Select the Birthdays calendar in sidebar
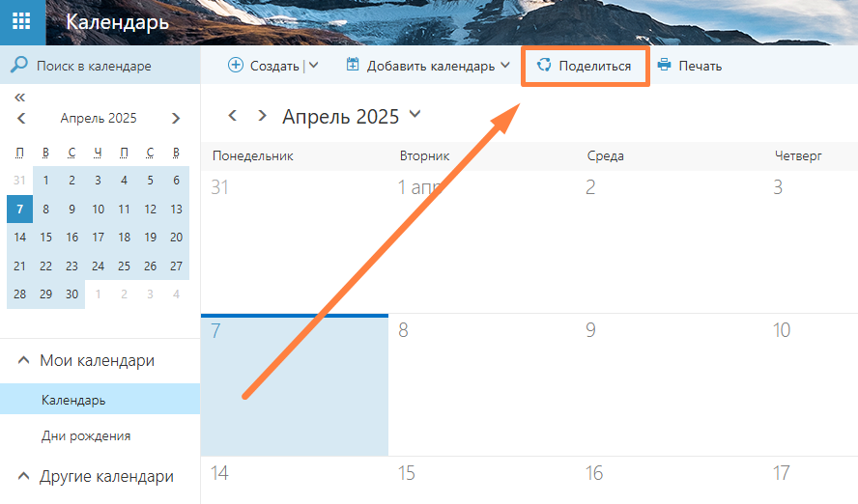This screenshot has height=504, width=858. (86, 435)
